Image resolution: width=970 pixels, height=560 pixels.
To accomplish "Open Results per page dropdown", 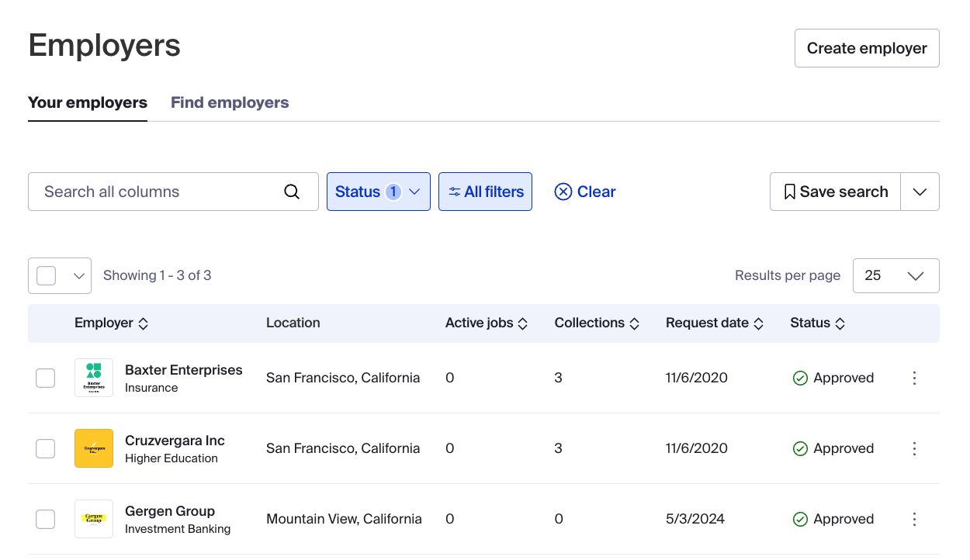I will click(896, 275).
